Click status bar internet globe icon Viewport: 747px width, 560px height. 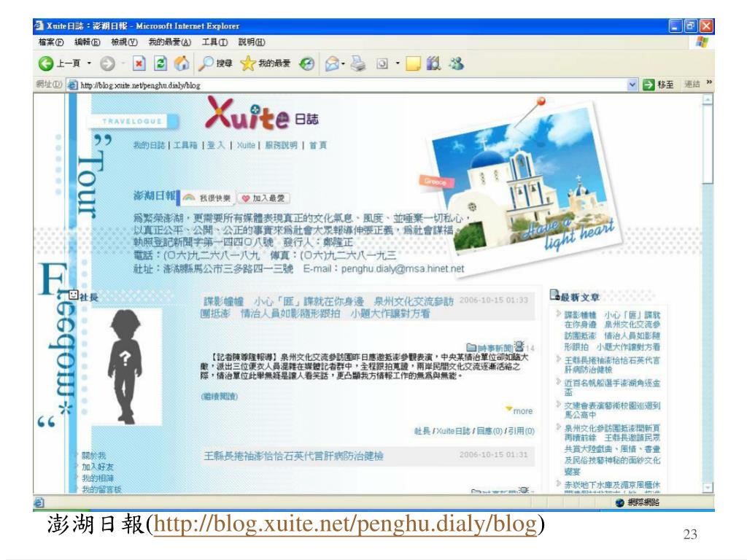click(619, 502)
